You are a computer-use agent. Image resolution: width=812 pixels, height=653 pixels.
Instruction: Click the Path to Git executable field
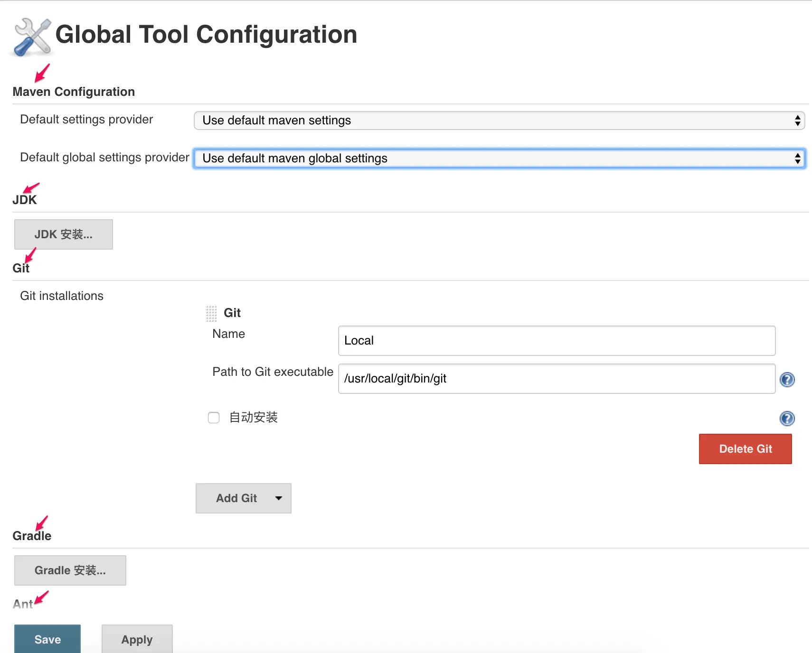tap(557, 379)
